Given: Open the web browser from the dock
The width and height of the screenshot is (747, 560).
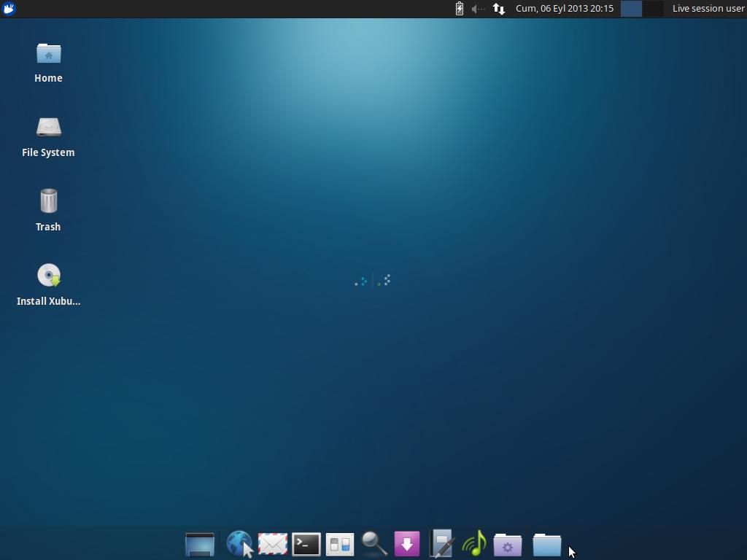Looking at the screenshot, I should [x=239, y=543].
